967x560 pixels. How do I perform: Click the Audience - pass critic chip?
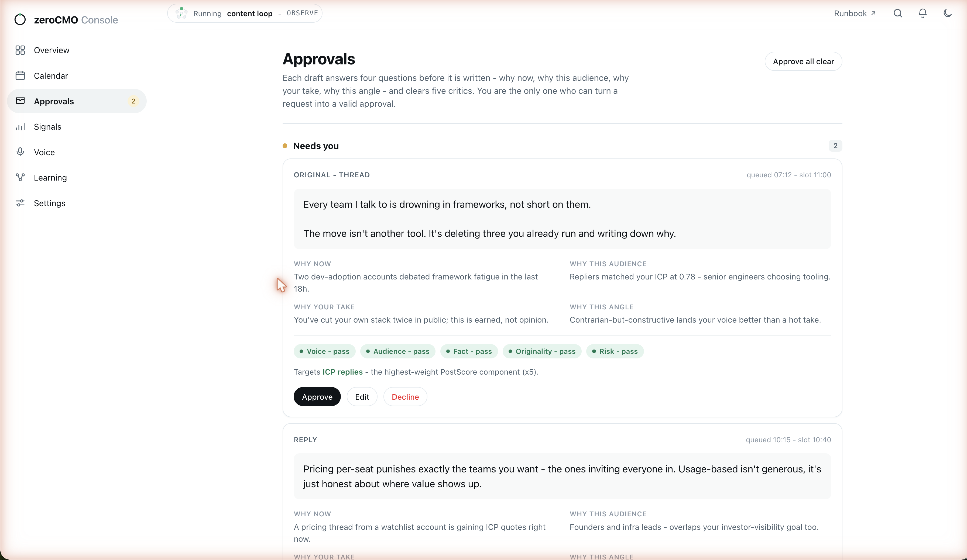pyautogui.click(x=397, y=351)
